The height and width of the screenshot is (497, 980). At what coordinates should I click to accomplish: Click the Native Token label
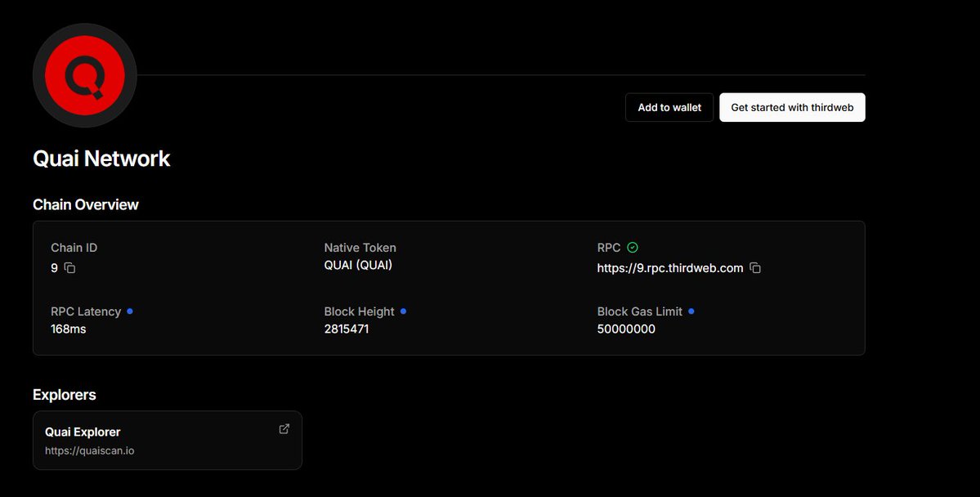[x=360, y=248]
